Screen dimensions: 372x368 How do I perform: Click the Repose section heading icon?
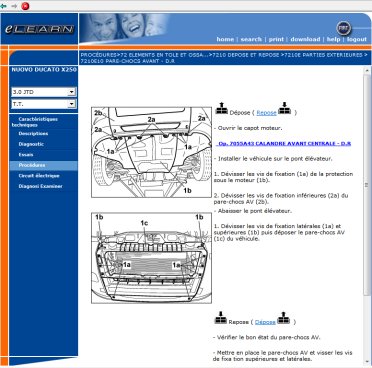tap(220, 318)
